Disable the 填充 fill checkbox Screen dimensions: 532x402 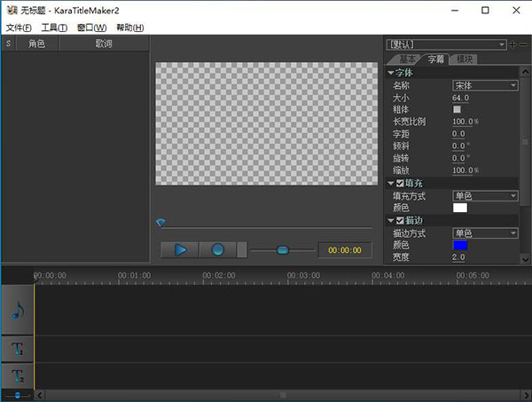coord(401,183)
